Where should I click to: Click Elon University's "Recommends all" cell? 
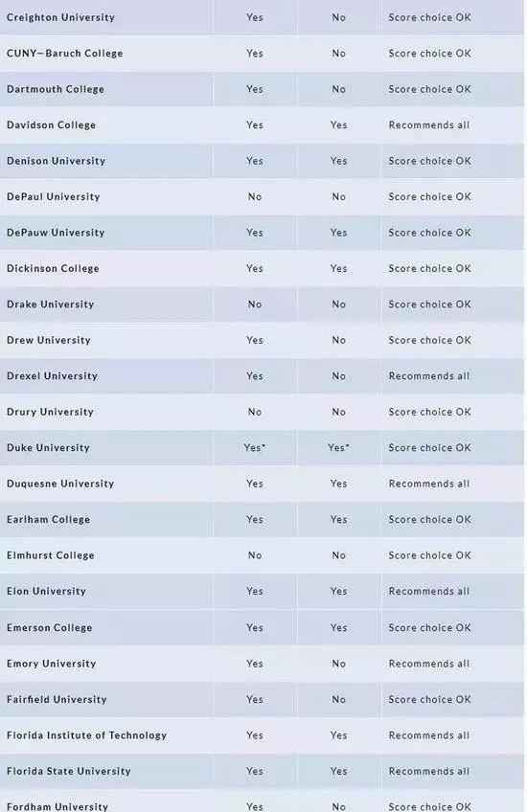429,591
